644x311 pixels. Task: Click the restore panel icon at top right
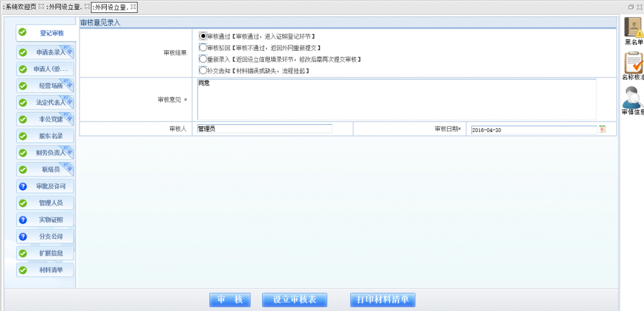tap(631, 7)
